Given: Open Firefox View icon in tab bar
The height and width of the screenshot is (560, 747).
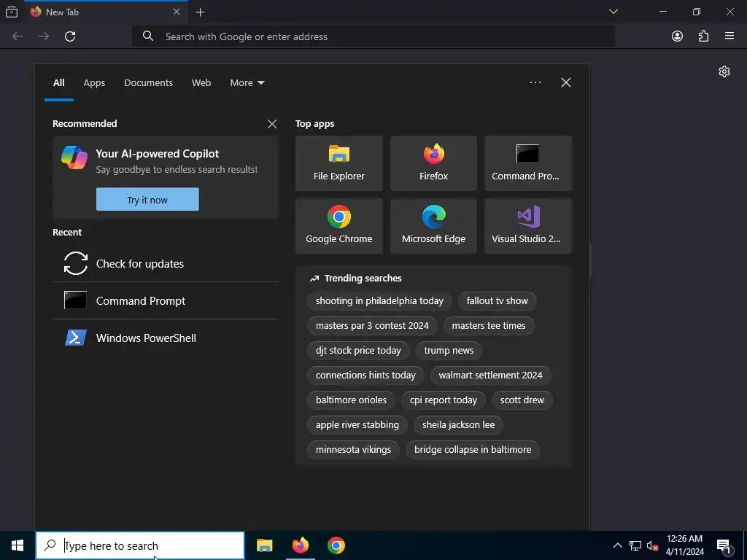Looking at the screenshot, I should [12, 12].
